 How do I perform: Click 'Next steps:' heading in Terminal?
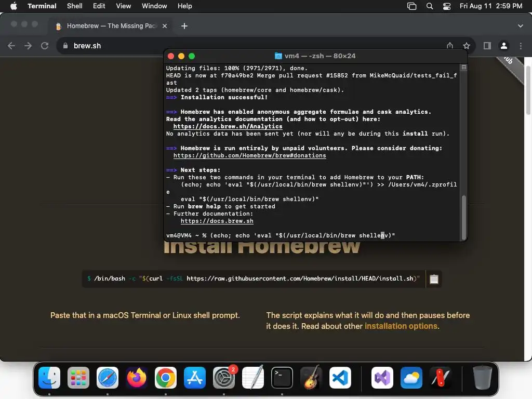[x=200, y=170]
